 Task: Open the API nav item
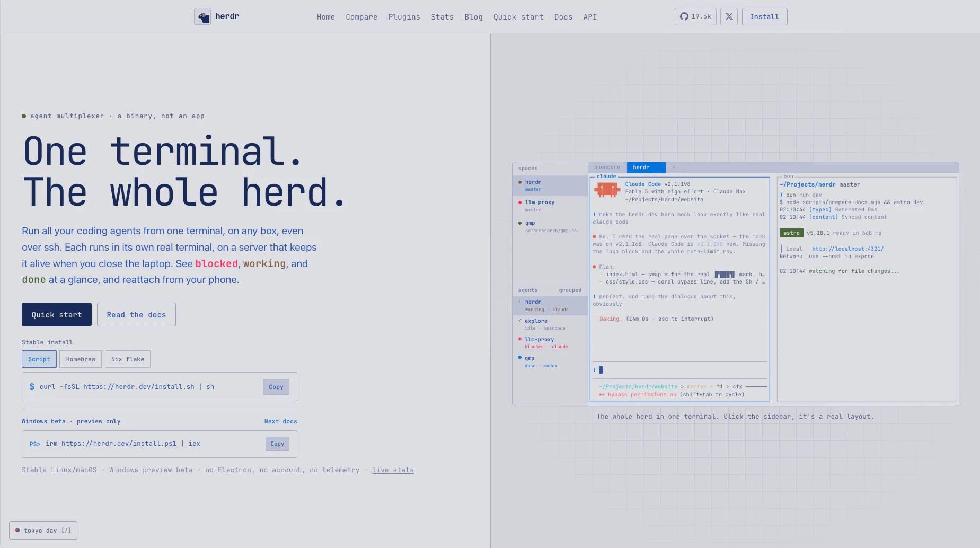590,17
